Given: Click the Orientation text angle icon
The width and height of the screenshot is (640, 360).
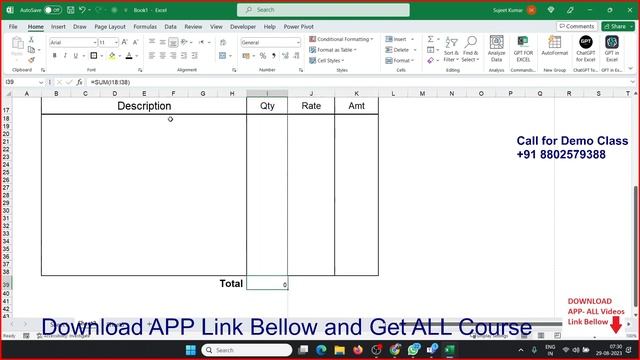Looking at the screenshot, I should [184, 42].
